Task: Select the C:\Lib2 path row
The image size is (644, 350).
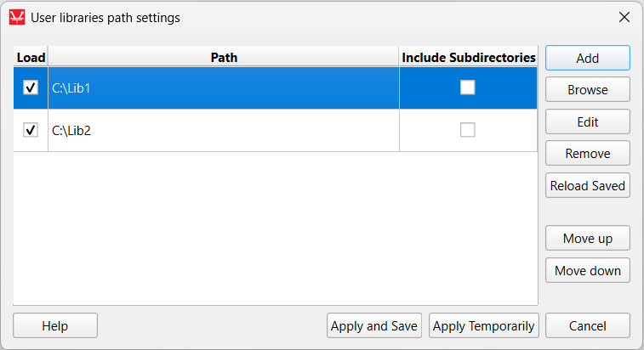Action: pos(221,130)
